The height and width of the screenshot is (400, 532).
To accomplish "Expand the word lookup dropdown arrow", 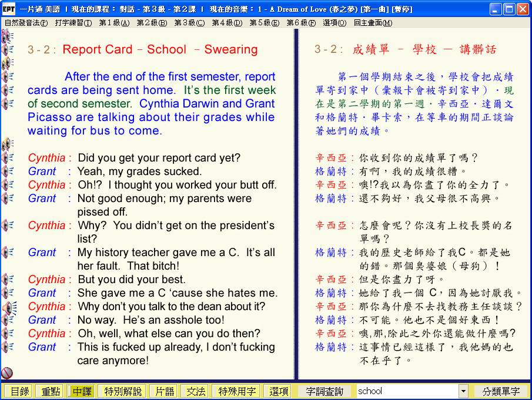I will (x=463, y=391).
